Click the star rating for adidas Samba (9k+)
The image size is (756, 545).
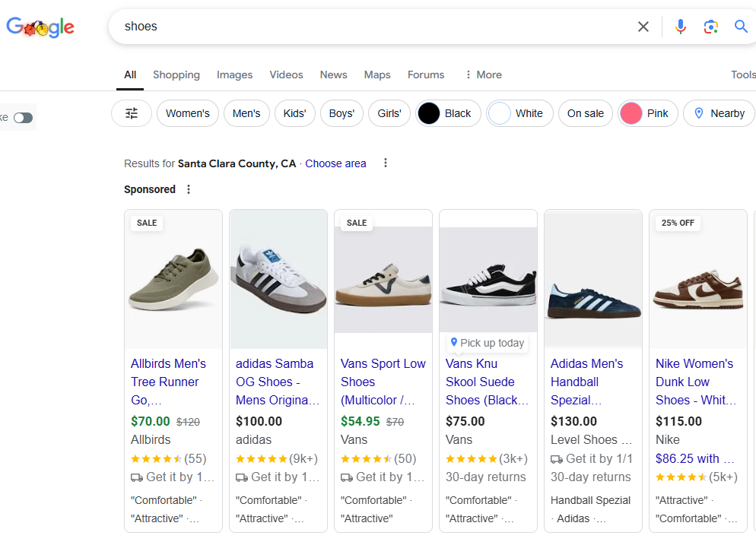(262, 459)
